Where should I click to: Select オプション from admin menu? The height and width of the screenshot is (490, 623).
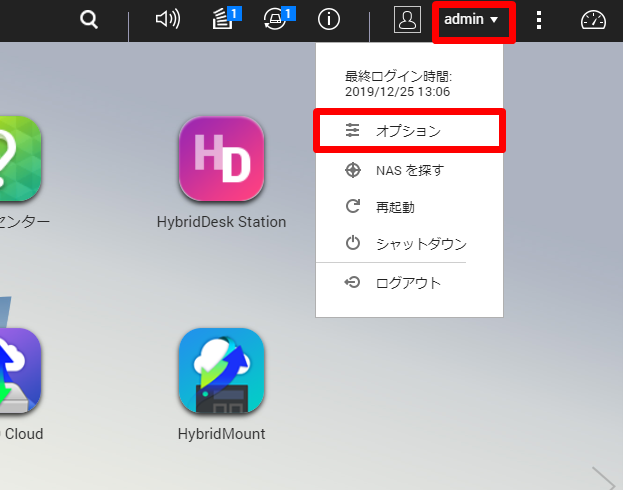pos(409,131)
